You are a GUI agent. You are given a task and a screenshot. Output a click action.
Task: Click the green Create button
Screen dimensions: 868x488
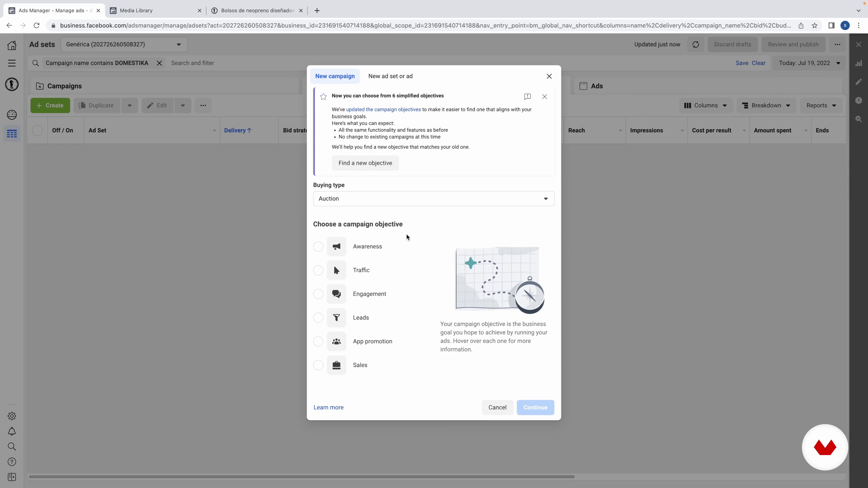[x=50, y=106]
